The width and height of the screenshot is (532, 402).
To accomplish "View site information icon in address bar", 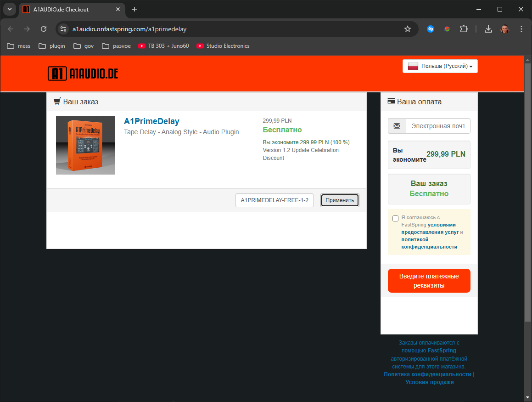I will click(x=63, y=29).
